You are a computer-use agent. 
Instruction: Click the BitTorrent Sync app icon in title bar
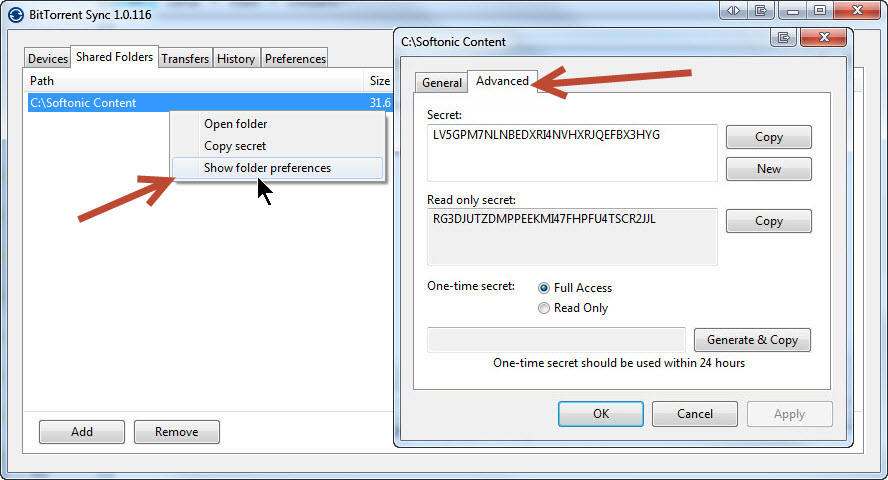[x=16, y=14]
